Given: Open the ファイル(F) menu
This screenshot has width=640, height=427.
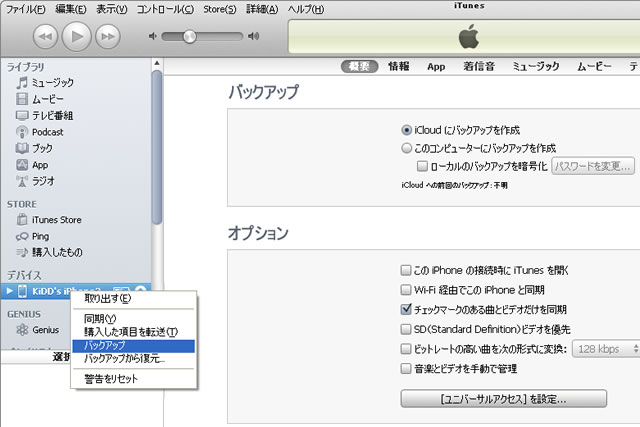Looking at the screenshot, I should pyautogui.click(x=25, y=9).
